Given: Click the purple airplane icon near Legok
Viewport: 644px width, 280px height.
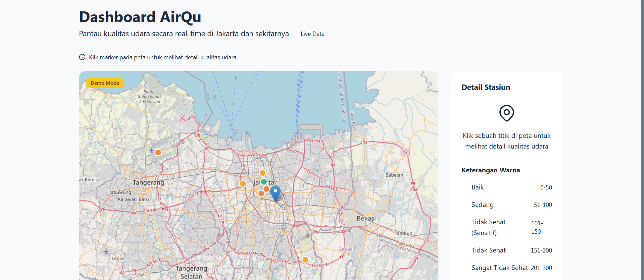Looking at the screenshot, I should [x=106, y=251].
